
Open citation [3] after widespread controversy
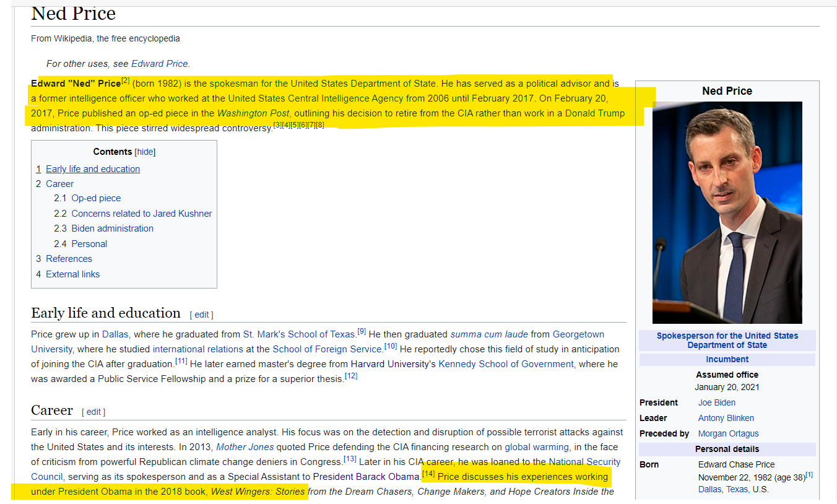coord(277,125)
